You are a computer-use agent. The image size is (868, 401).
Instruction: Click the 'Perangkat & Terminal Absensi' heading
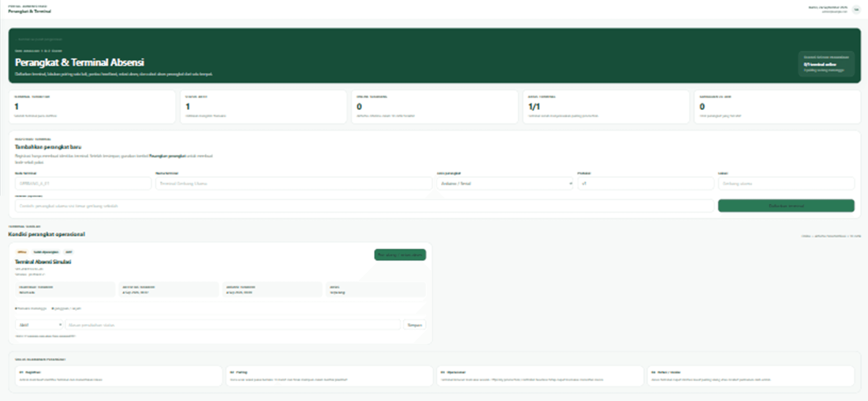80,62
